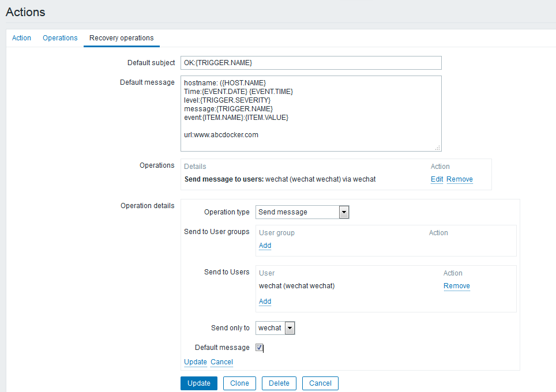This screenshot has width=556, height=392.
Task: Click the Operation type dropdown arrow
Action: pyautogui.click(x=344, y=212)
